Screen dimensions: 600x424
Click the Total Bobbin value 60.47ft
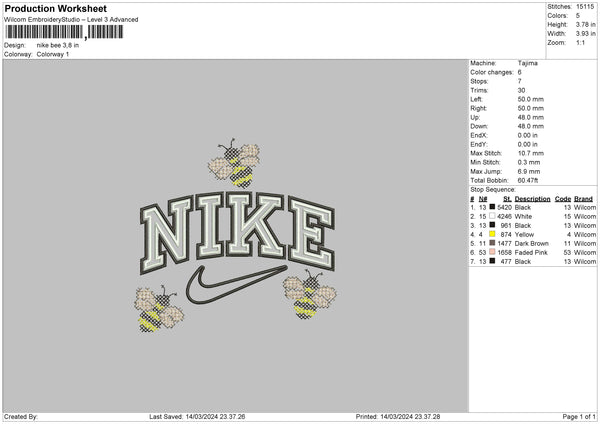click(528, 180)
